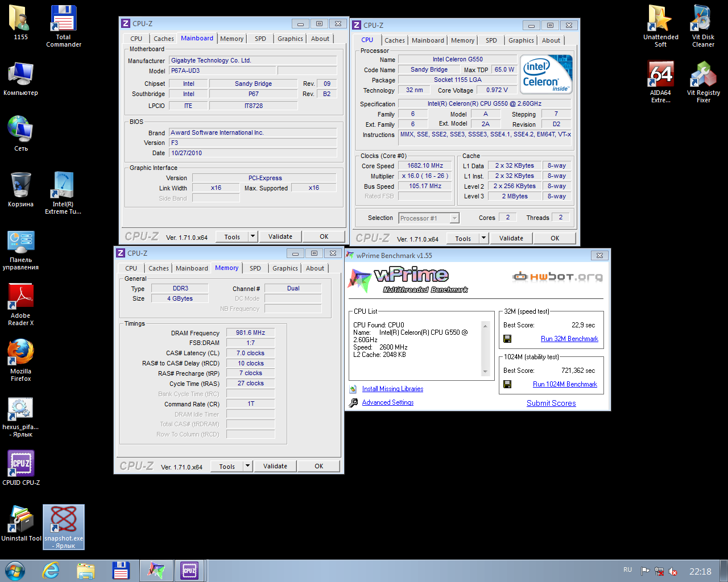Click wPrime CPU List scrollbar down arrow
The image size is (728, 582).
tap(485, 372)
